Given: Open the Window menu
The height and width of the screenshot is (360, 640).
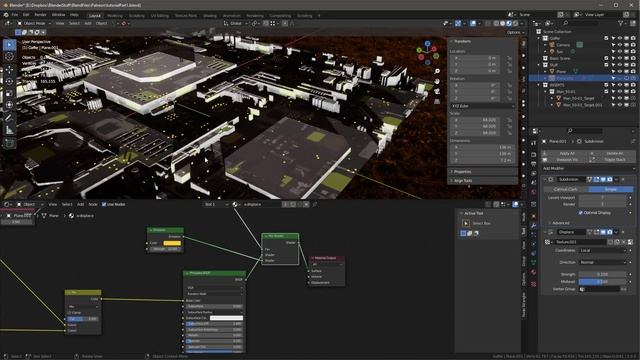Looking at the screenshot, I should (58, 15).
